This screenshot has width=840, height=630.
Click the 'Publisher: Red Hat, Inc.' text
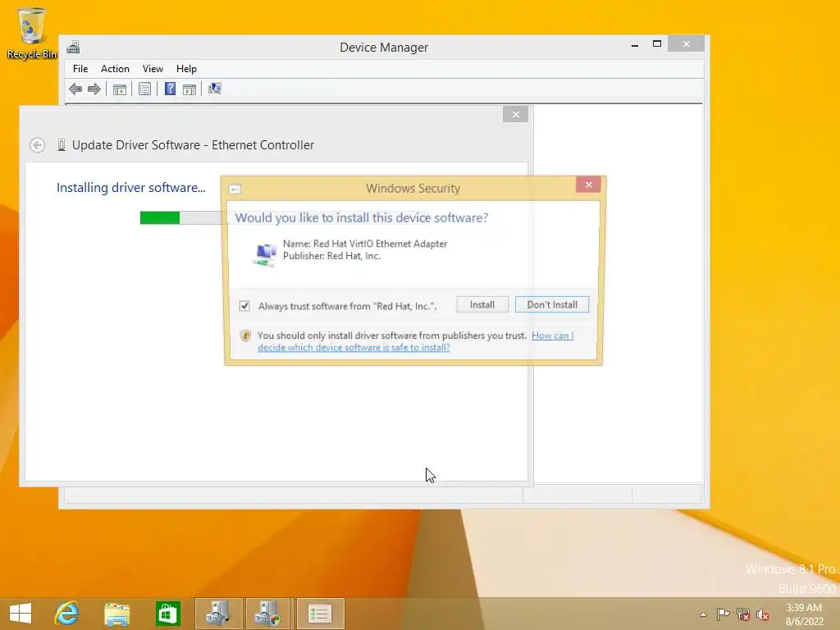331,256
